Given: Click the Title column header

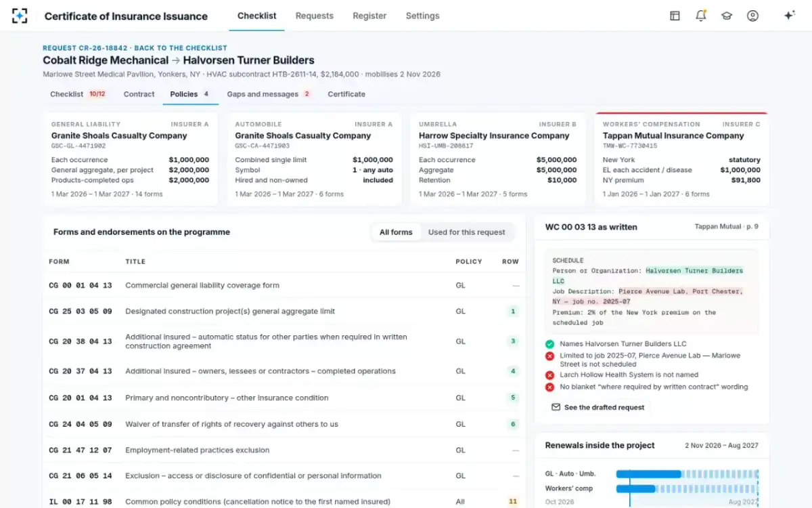Looking at the screenshot, I should (x=135, y=261).
